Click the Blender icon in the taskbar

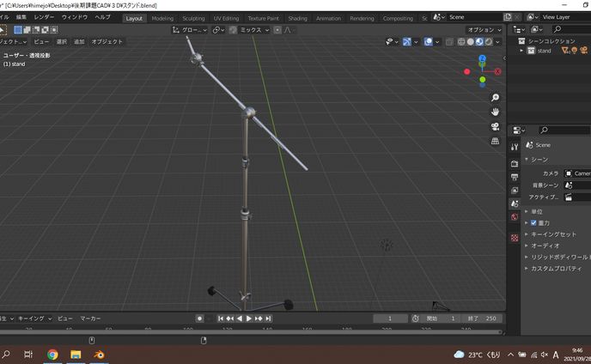click(99, 355)
